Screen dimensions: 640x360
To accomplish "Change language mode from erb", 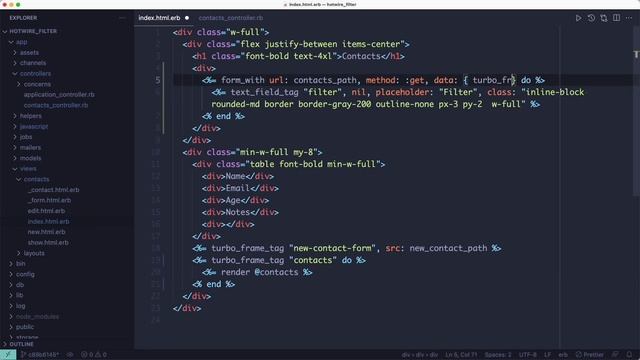I will [563, 355].
